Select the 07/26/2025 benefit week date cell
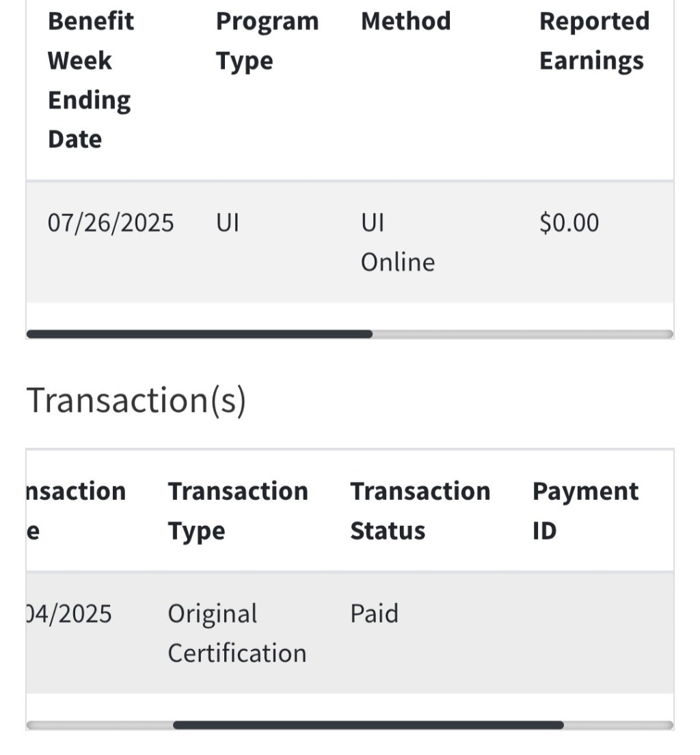Screen dimensions: 700x755 (x=111, y=223)
